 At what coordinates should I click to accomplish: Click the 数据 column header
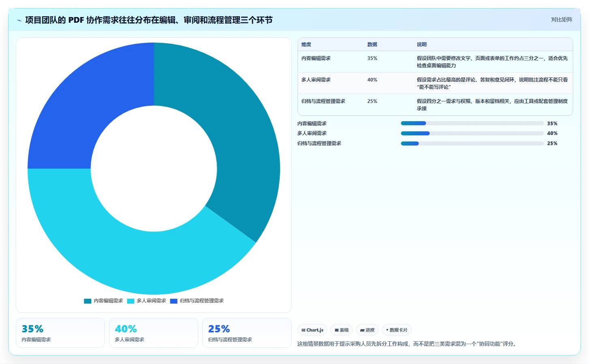(x=372, y=45)
